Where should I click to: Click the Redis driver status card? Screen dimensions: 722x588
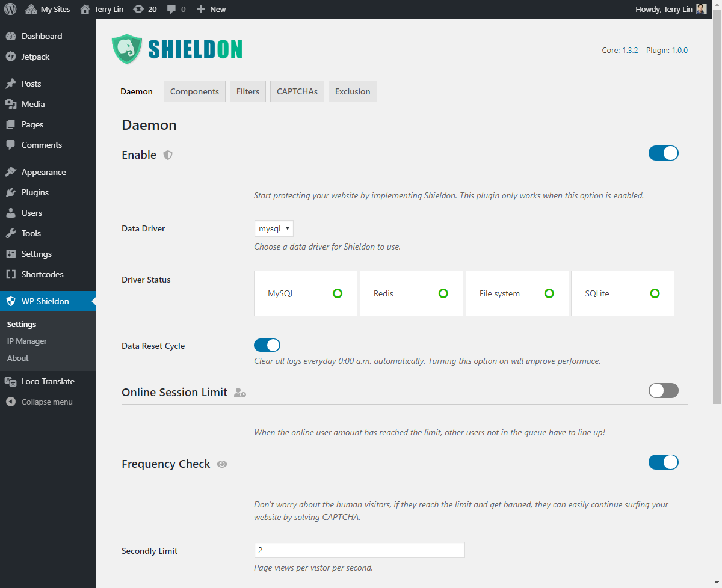[412, 293]
